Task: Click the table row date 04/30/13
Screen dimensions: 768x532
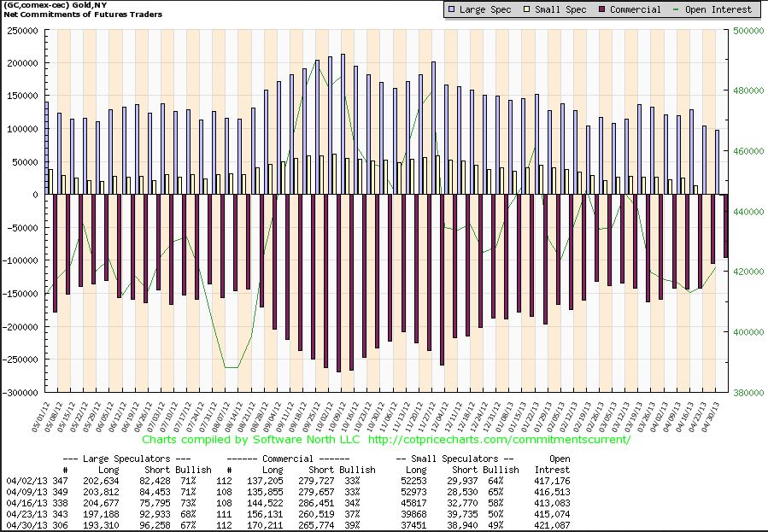Action: click(26, 526)
